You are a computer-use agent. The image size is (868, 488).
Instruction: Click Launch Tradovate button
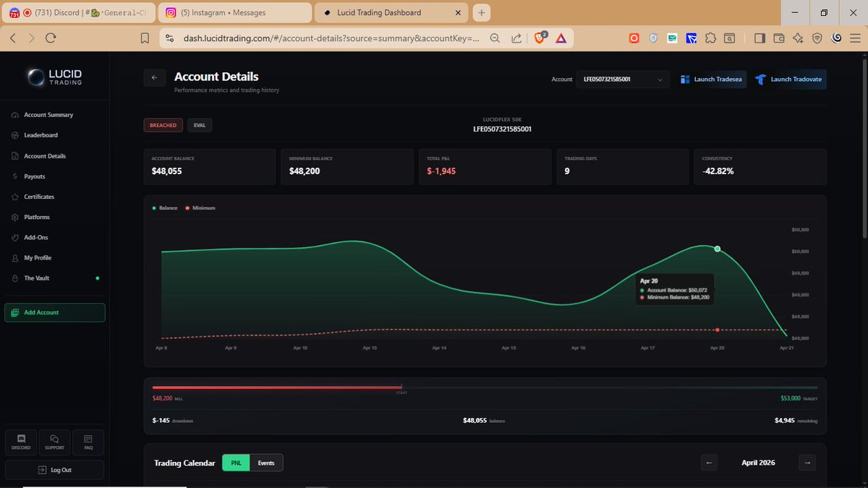point(788,80)
